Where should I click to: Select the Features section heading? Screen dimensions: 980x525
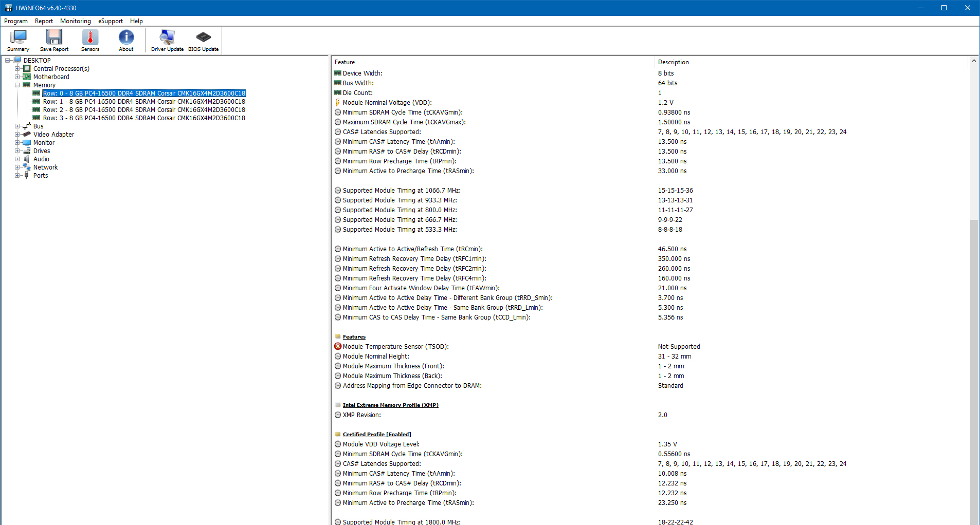pyautogui.click(x=354, y=336)
